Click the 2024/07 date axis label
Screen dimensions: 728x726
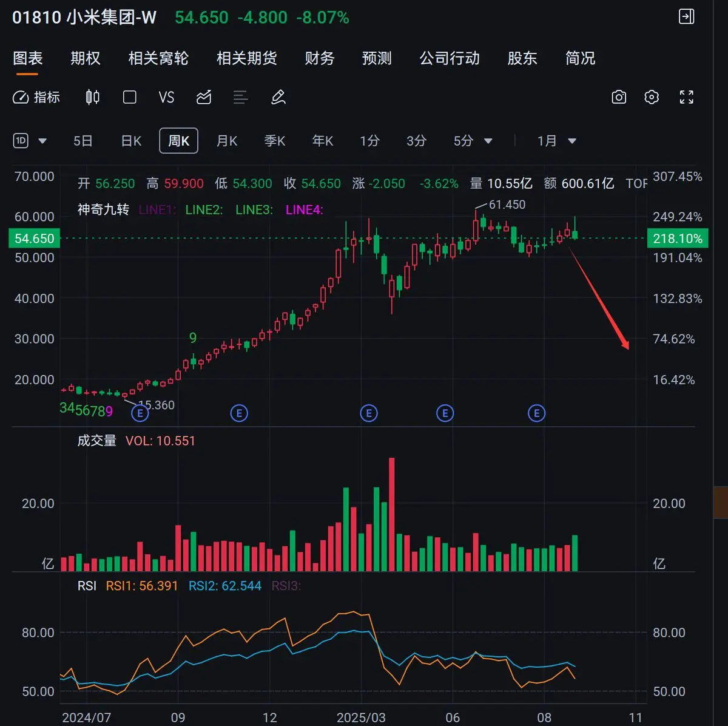tap(86, 718)
